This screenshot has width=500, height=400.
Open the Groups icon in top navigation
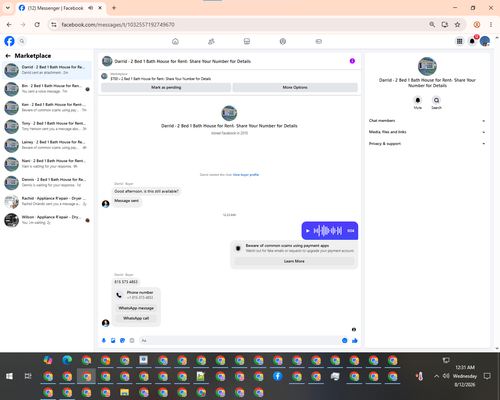click(283, 41)
